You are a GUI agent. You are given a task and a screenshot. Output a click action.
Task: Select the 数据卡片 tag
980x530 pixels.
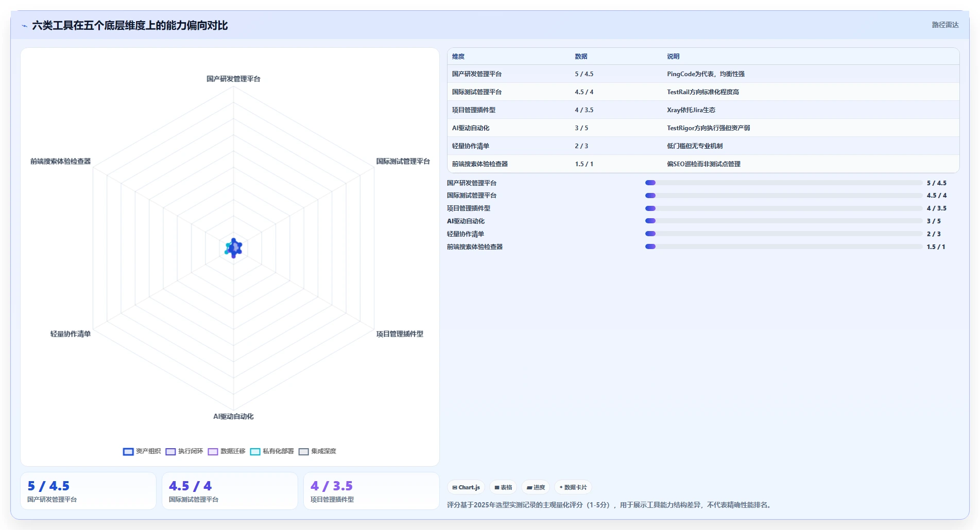click(x=573, y=487)
